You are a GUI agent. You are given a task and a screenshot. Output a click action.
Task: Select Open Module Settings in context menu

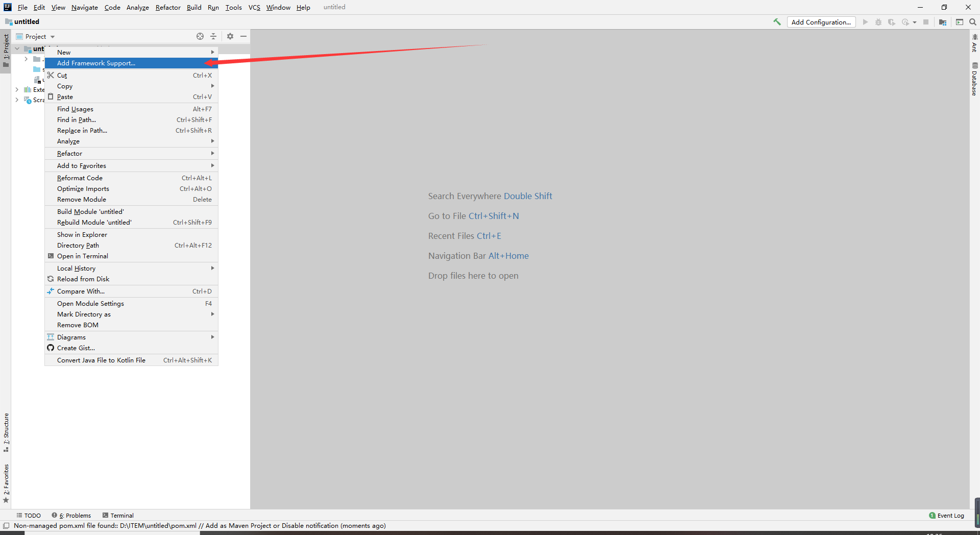point(131,303)
